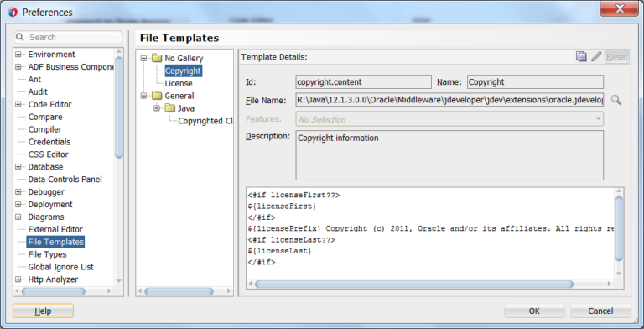Expand ADF Business Components category
The width and height of the screenshot is (644, 329).
point(18,66)
